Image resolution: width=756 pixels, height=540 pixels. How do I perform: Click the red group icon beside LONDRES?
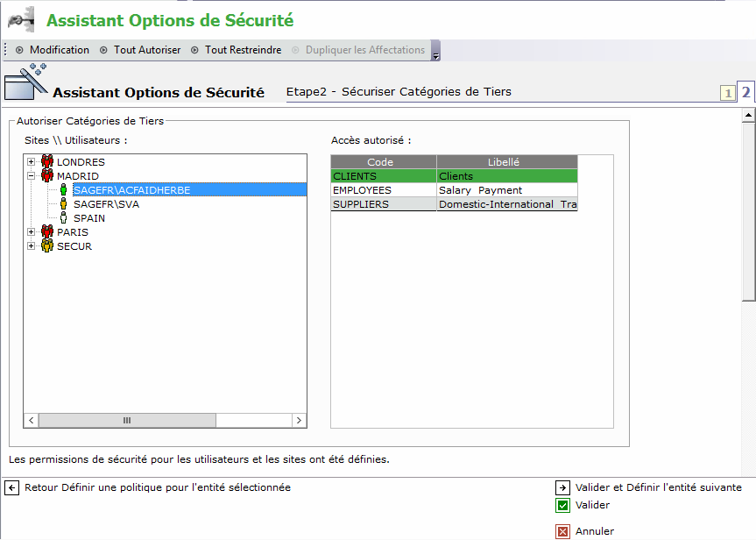(x=47, y=161)
